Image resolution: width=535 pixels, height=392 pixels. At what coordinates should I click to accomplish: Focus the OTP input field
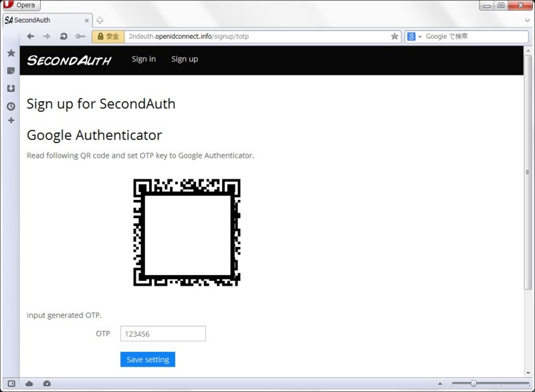click(x=163, y=334)
